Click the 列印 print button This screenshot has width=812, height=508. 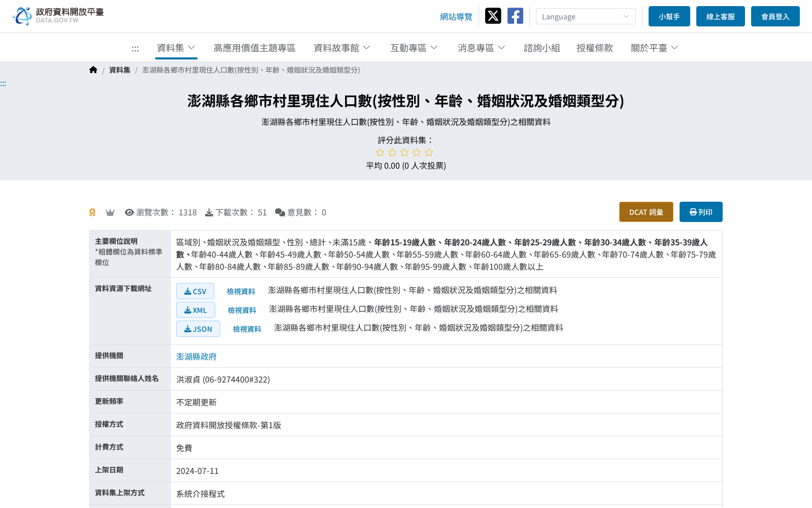coord(701,212)
